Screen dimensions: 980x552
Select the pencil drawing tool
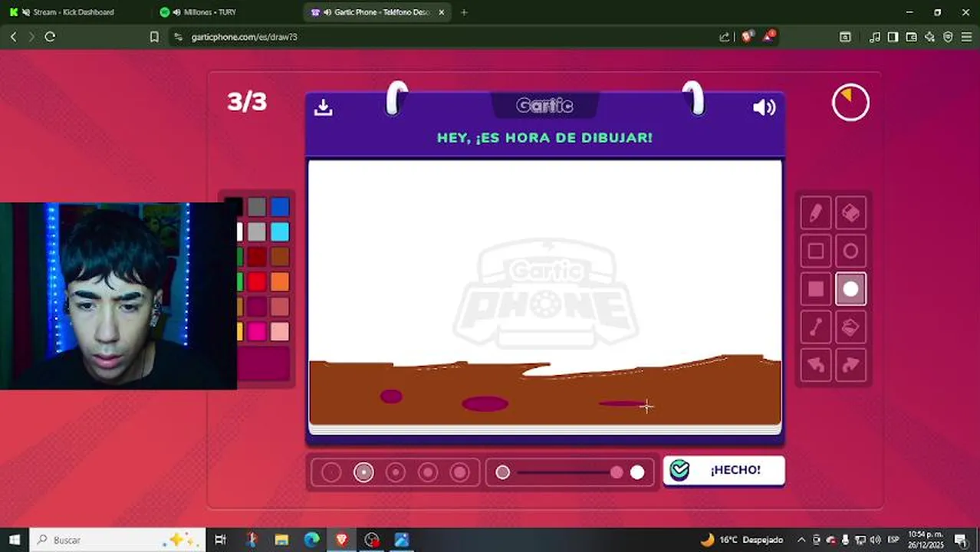[x=816, y=213]
